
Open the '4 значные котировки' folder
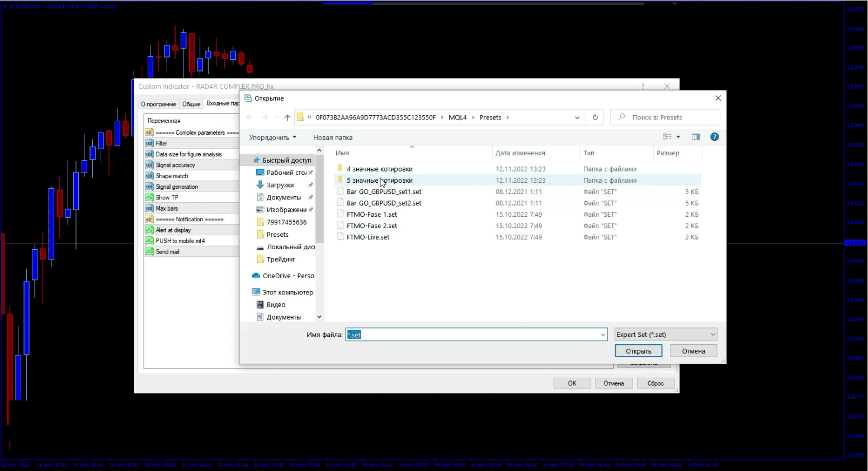click(379, 169)
